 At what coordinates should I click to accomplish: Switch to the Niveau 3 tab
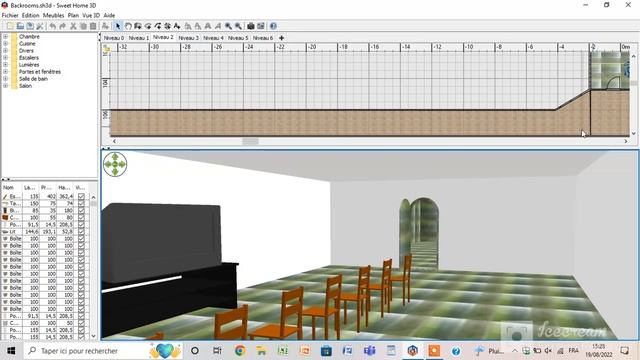tap(189, 38)
